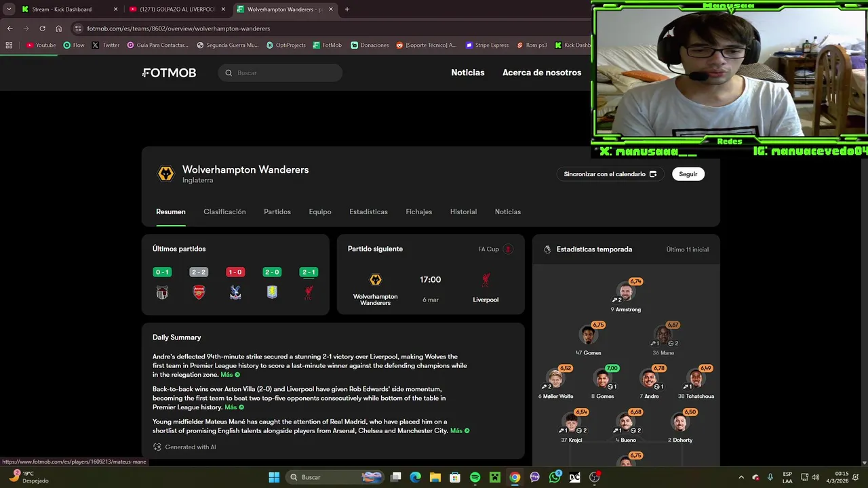Screen dimensions: 868x488
Task: Click the Wolverhampton Wanderers club crest in header
Action: (165, 174)
